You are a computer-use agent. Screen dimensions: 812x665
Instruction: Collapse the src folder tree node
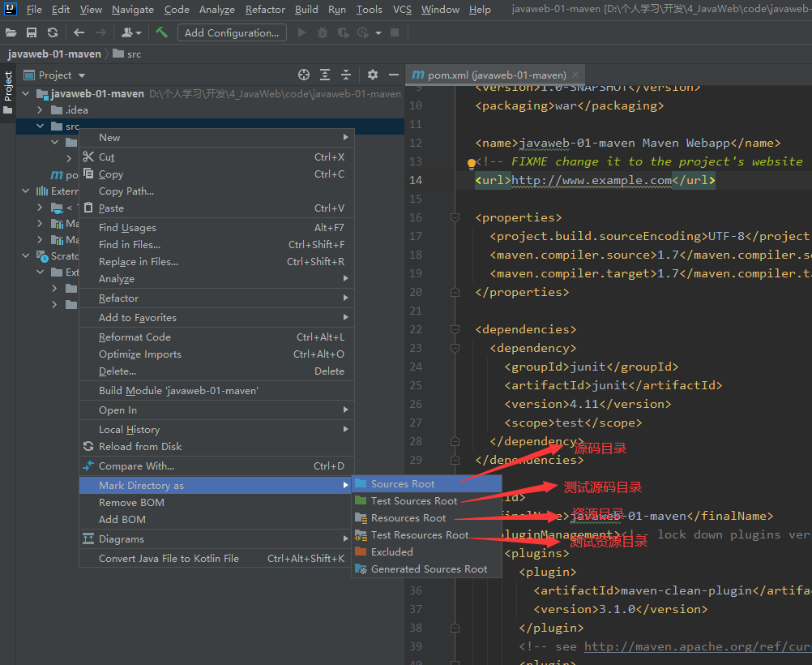(40, 126)
